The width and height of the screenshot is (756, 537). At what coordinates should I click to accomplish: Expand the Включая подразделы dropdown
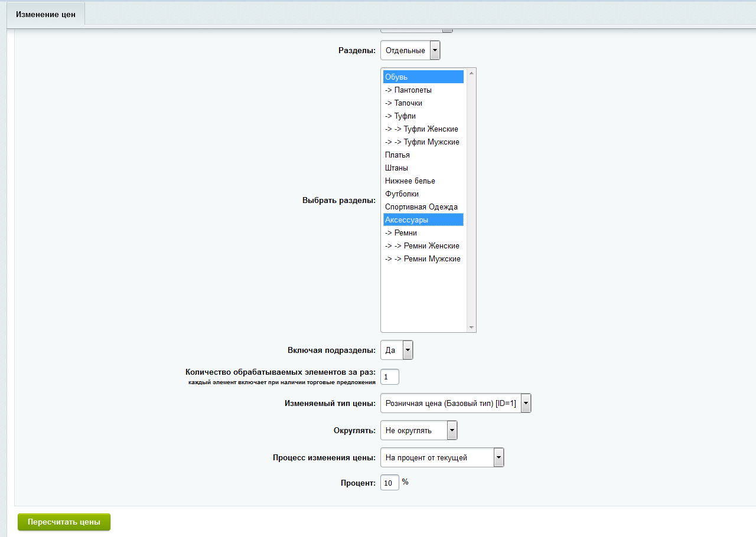pyautogui.click(x=396, y=350)
